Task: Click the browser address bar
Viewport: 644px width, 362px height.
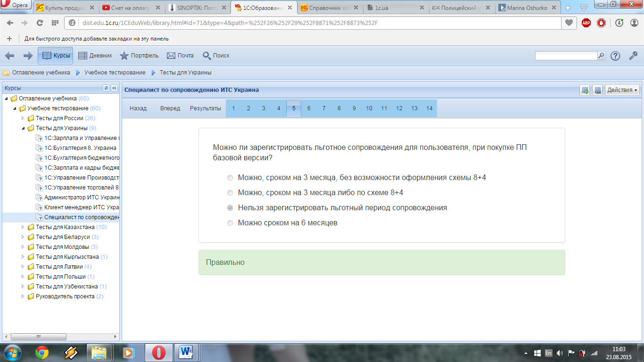Action: coord(314,23)
